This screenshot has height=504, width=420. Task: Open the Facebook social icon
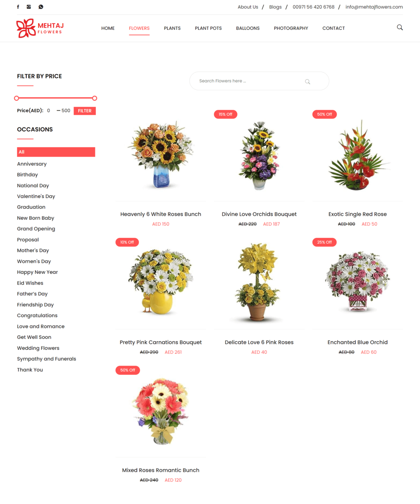18,7
